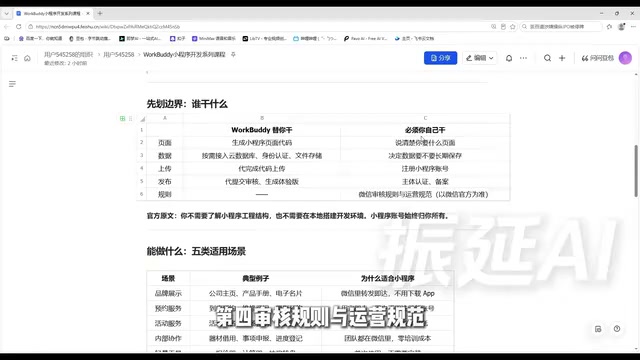Image resolution: width=640 pixels, height=360 pixels.
Task: Select column C header in sheet
Action: tap(425, 118)
